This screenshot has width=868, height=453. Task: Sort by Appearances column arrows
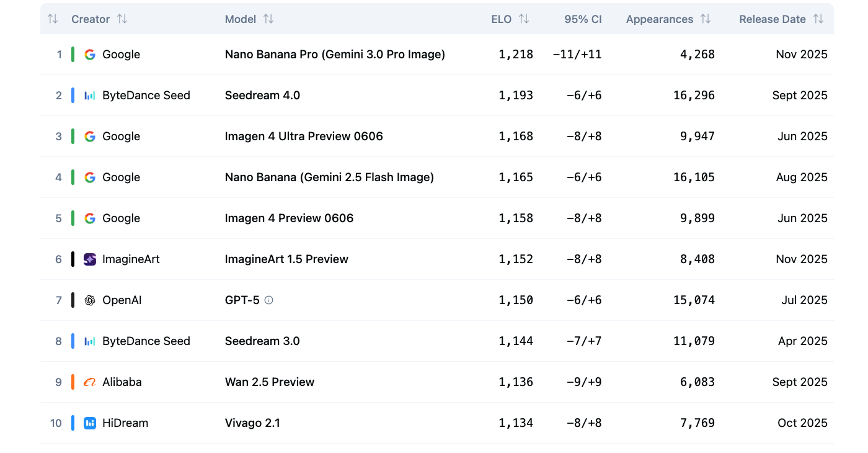pyautogui.click(x=706, y=19)
